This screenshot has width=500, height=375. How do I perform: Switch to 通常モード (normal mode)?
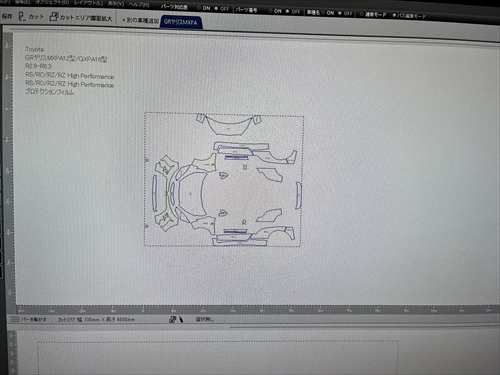[x=373, y=14]
